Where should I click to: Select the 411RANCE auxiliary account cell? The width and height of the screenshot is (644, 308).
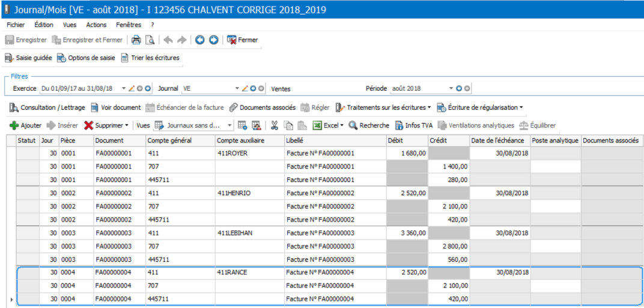[249, 272]
